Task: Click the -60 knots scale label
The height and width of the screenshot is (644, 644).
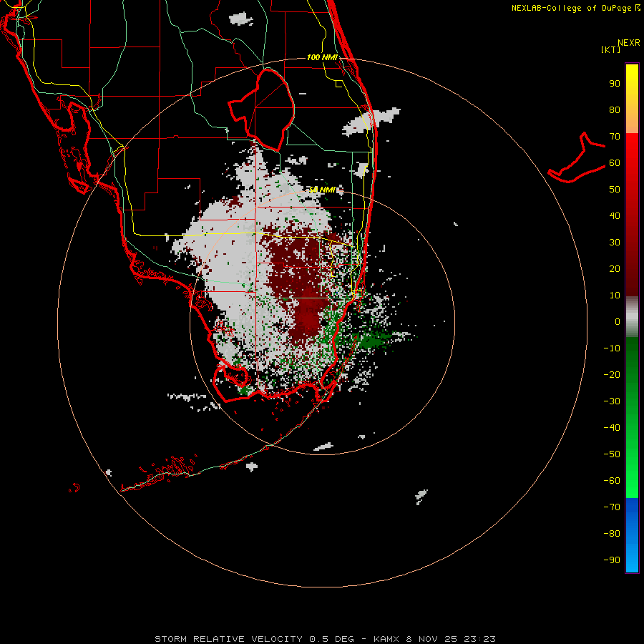Action: coord(612,481)
